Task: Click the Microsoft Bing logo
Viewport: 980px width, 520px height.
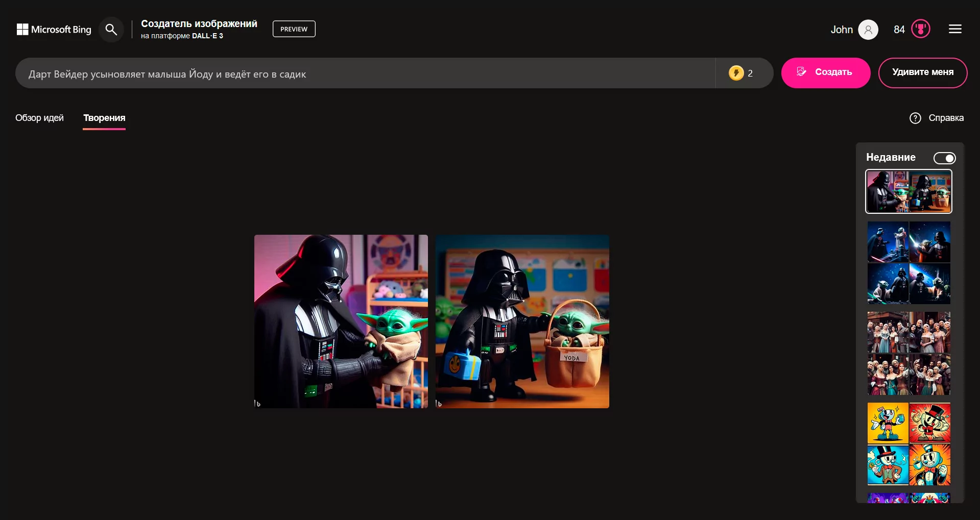Action: pyautogui.click(x=54, y=30)
